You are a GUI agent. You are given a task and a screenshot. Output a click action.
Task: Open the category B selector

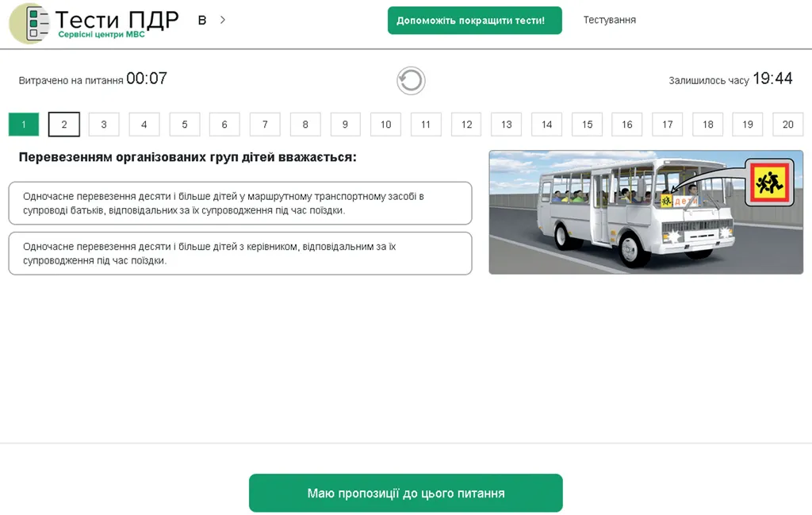202,20
